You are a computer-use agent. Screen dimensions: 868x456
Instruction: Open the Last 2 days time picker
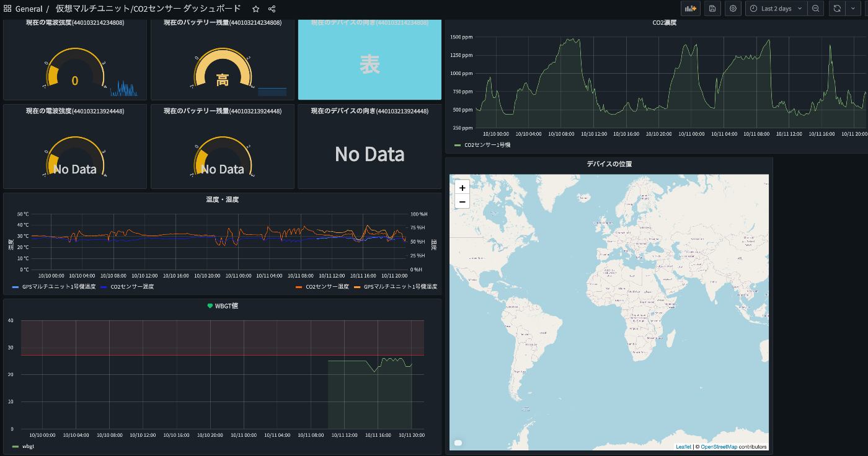coord(776,9)
